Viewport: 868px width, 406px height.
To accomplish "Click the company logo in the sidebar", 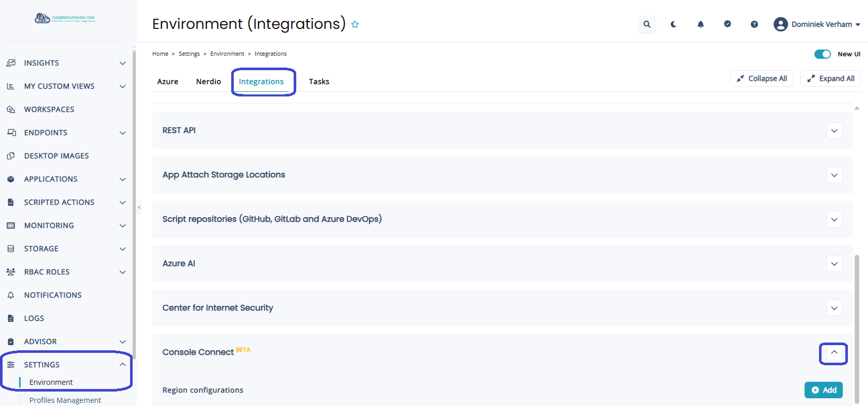I will [x=65, y=19].
